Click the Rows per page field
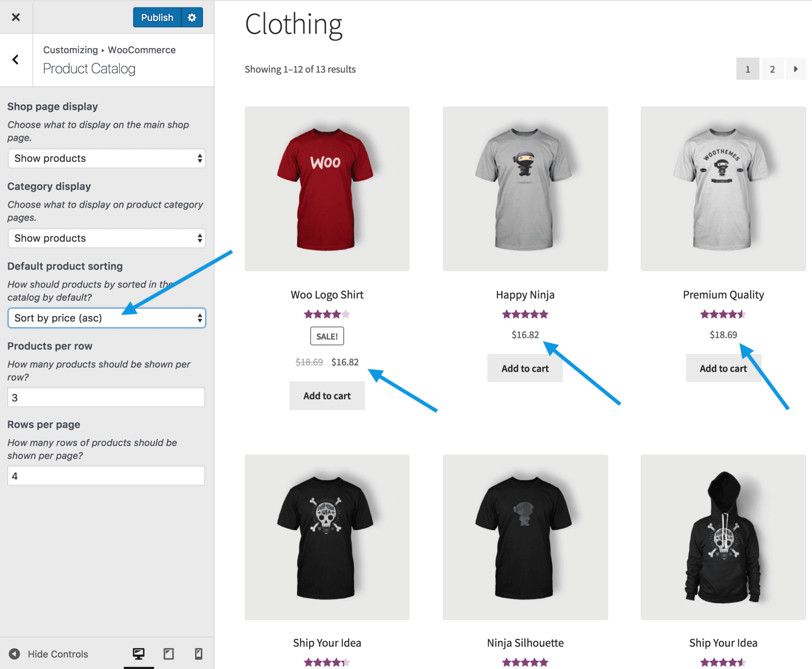The image size is (812, 669). click(x=106, y=476)
